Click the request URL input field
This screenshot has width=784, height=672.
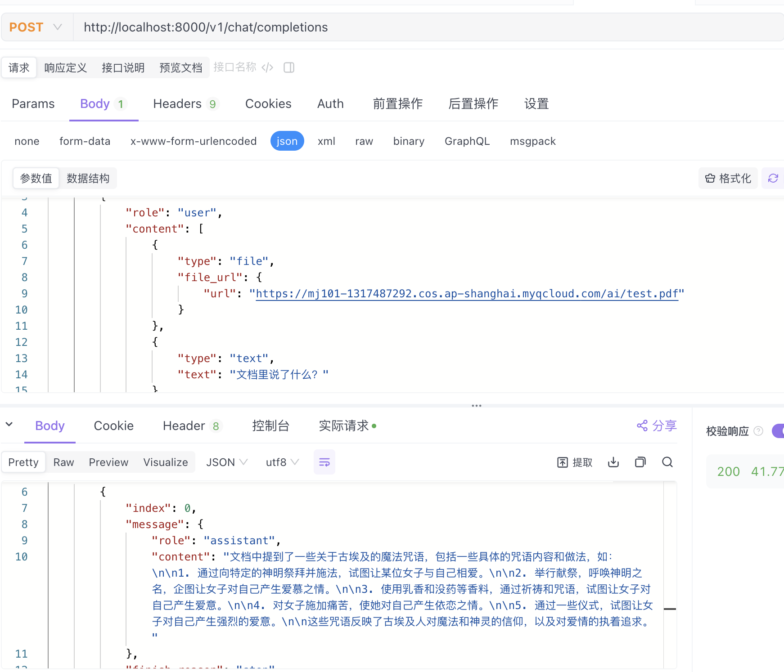tap(315, 27)
